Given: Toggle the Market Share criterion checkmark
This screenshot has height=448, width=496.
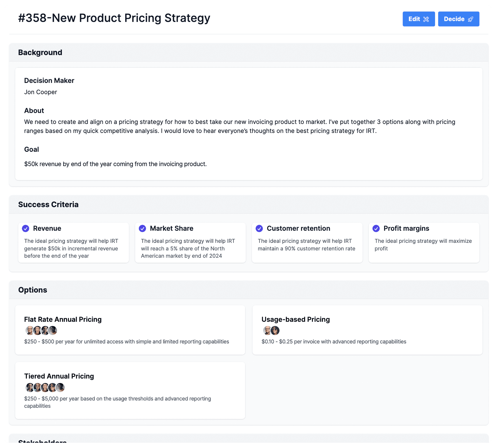Looking at the screenshot, I should click(142, 228).
